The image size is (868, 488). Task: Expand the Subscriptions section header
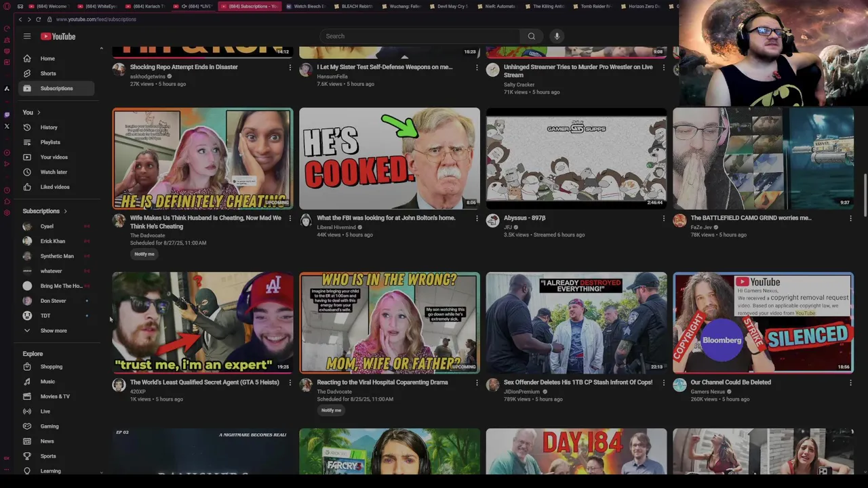click(x=45, y=211)
